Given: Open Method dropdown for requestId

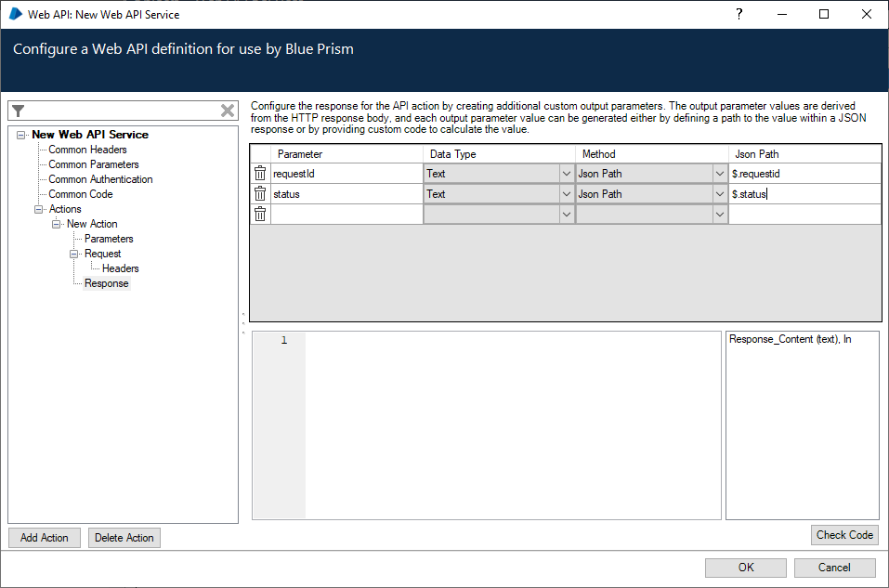Looking at the screenshot, I should (x=719, y=174).
